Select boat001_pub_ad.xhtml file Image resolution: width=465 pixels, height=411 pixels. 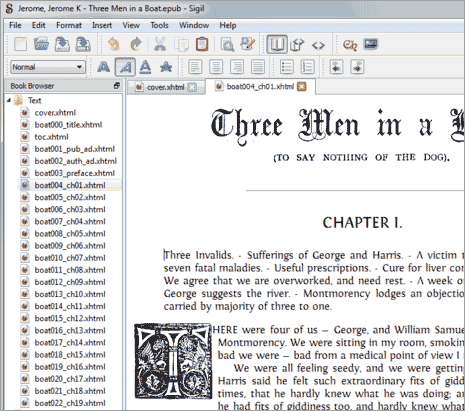click(74, 149)
